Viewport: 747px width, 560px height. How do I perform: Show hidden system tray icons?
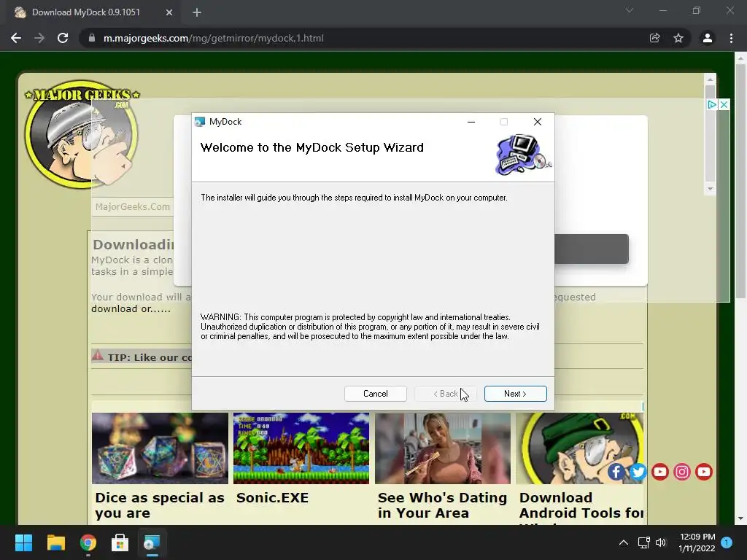click(x=623, y=542)
